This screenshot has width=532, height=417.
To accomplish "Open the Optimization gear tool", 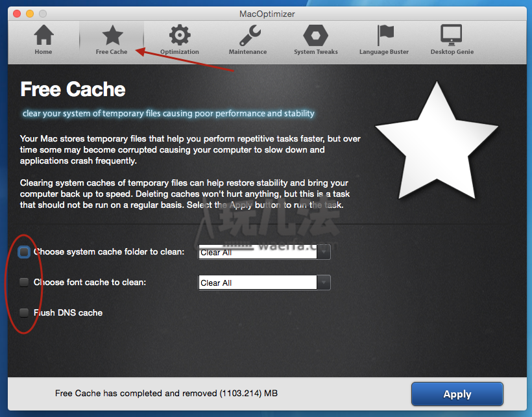I will [180, 40].
